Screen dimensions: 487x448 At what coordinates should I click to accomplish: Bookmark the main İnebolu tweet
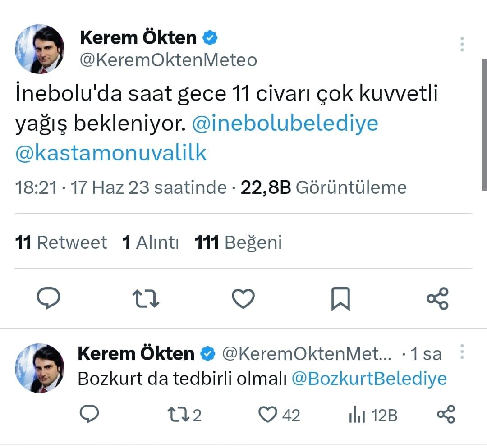340,299
